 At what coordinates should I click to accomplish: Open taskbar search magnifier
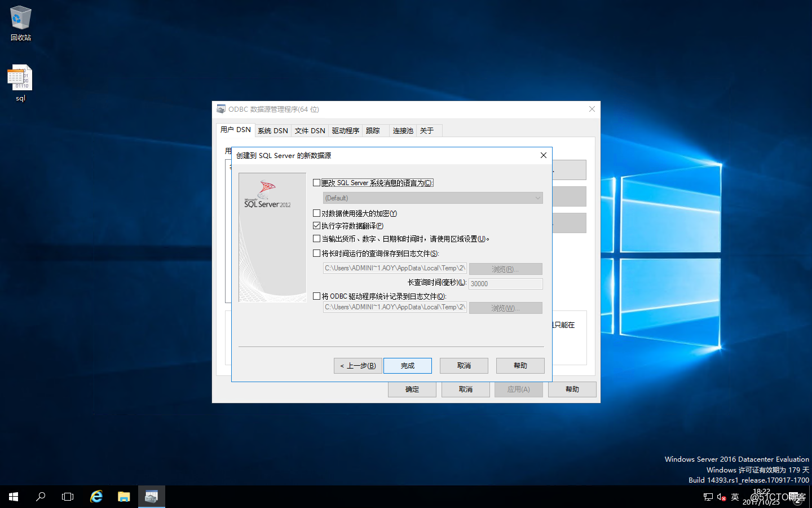(x=41, y=497)
